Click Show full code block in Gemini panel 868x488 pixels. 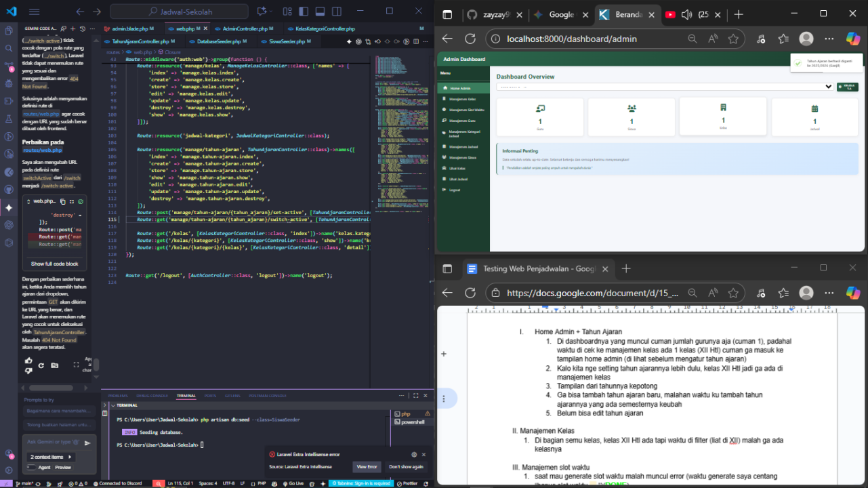pos(54,264)
